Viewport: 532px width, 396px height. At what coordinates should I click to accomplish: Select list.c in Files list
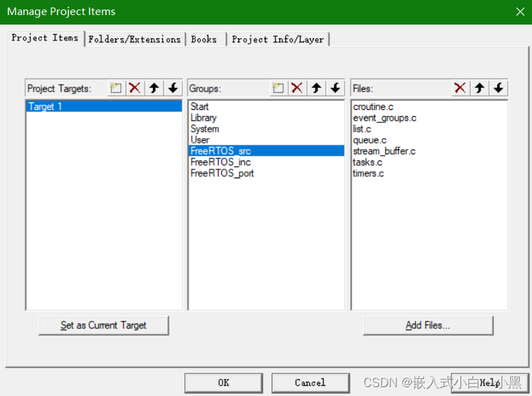(429, 129)
